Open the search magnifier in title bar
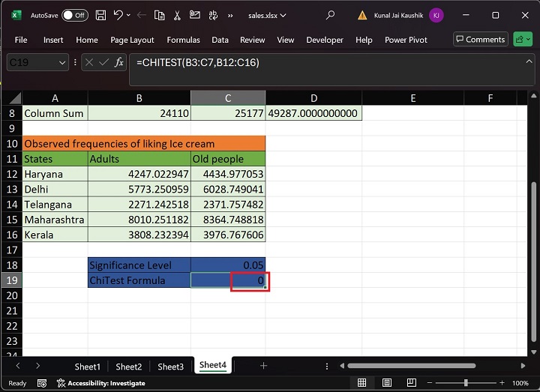 (x=331, y=15)
